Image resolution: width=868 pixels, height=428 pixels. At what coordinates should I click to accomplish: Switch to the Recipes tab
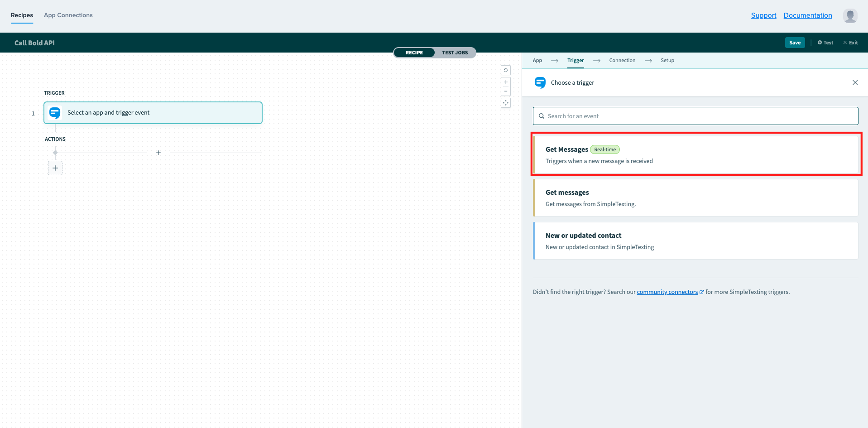click(x=22, y=15)
